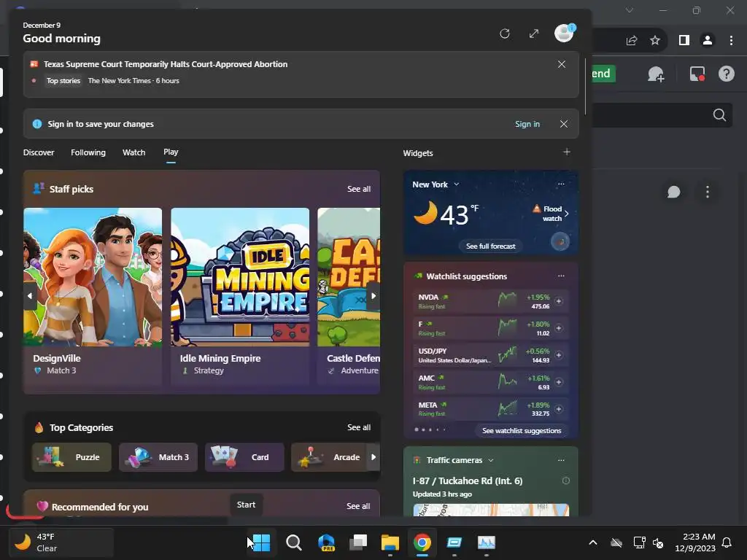The width and height of the screenshot is (747, 560).
Task: Expand the Traffic cameras dropdown
Action: point(491,461)
